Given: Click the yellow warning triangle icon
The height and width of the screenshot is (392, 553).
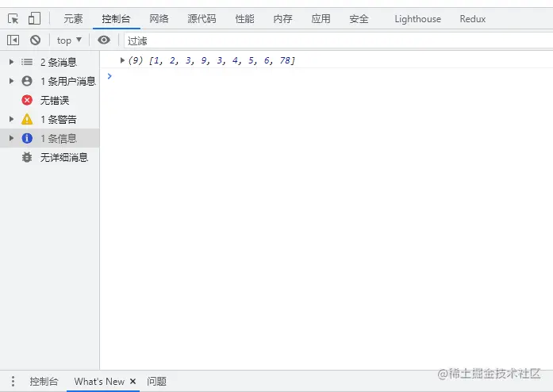Looking at the screenshot, I should 27,119.
